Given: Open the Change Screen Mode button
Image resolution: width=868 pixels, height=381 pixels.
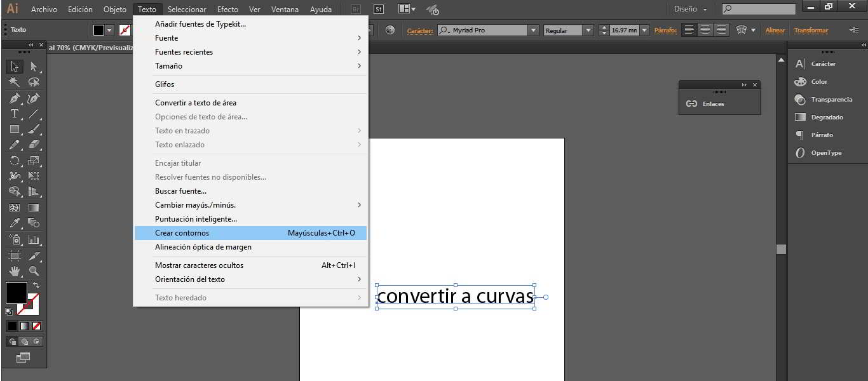Looking at the screenshot, I should [x=24, y=358].
